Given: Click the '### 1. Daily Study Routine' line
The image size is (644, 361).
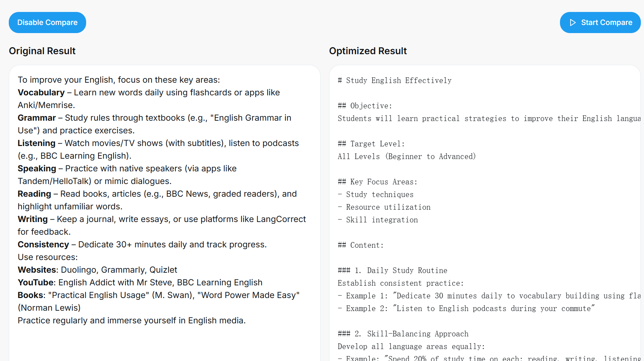Looking at the screenshot, I should (392, 271).
